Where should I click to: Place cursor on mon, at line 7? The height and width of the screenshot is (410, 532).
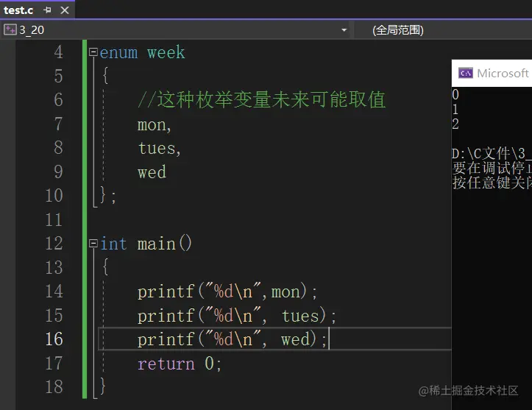[154, 125]
